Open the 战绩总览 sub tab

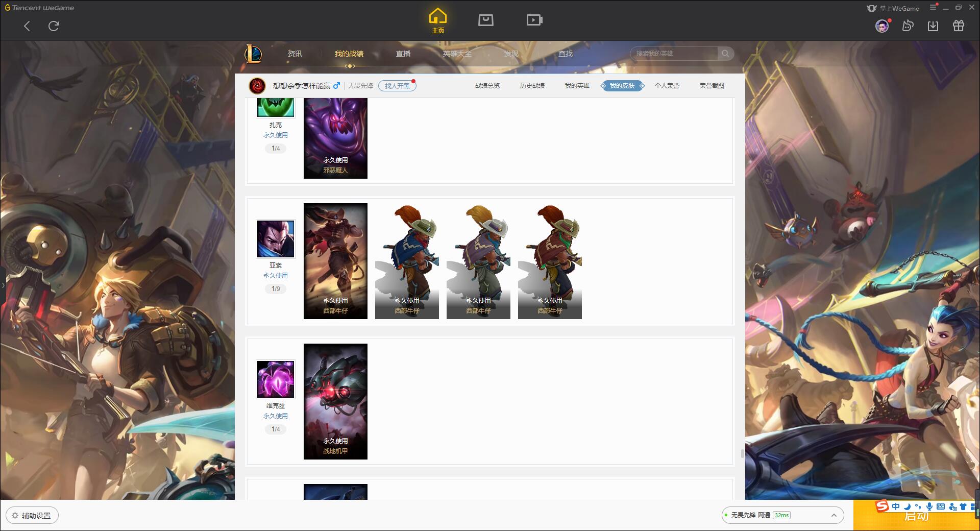coord(487,86)
